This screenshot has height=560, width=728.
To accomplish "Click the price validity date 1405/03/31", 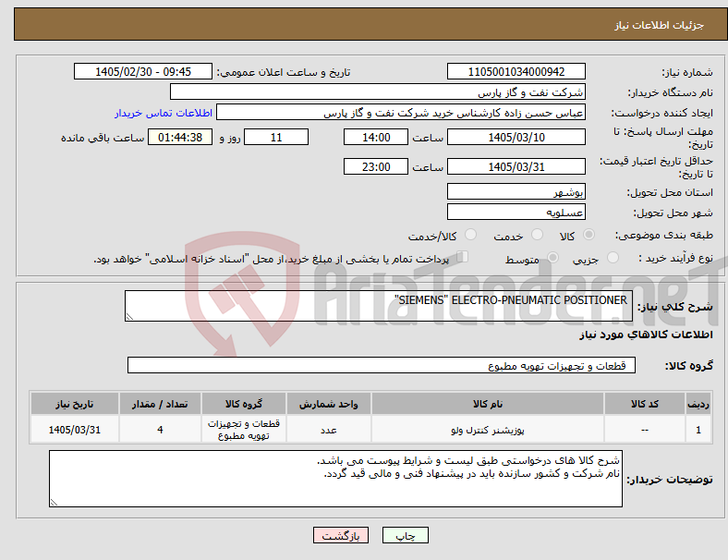I will pos(516,166).
